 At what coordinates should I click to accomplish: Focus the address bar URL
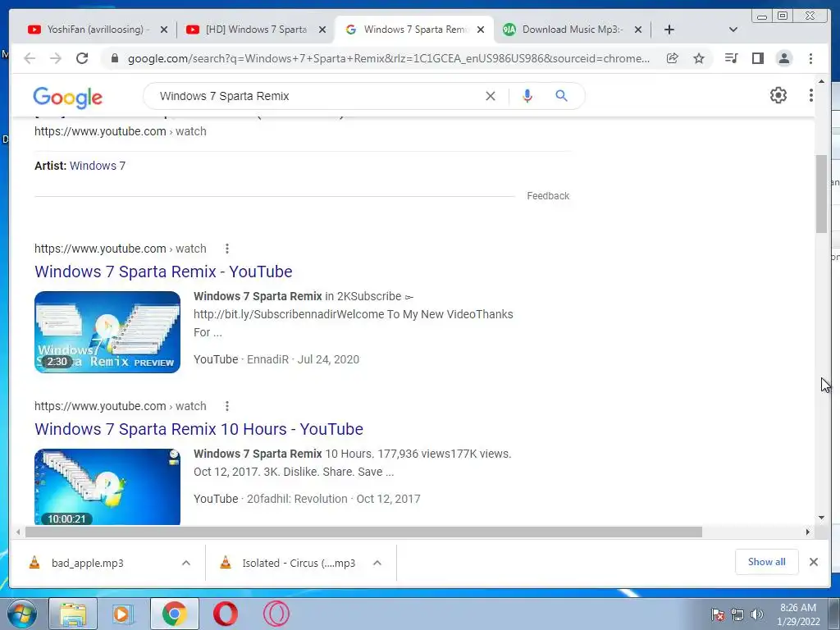388,58
